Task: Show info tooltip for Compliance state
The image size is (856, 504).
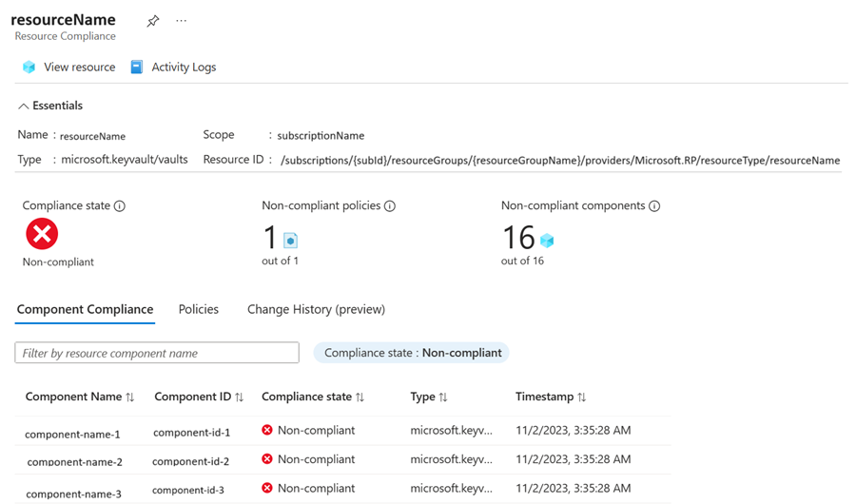Action: point(120,206)
